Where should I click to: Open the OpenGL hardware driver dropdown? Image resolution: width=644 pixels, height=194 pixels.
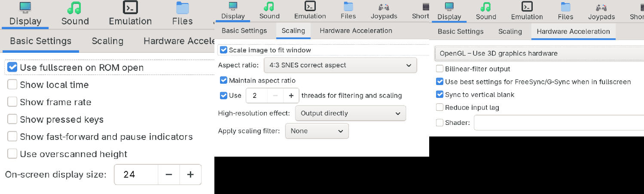(539, 53)
